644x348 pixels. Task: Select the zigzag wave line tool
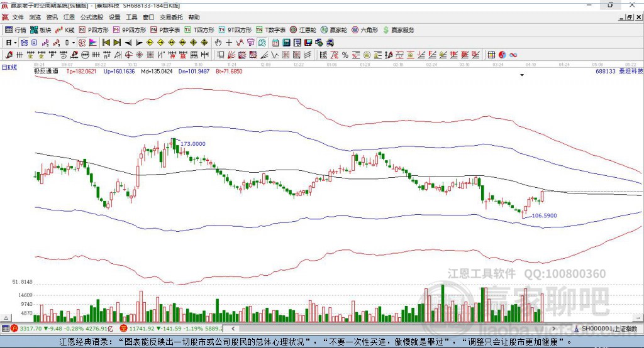click(x=274, y=55)
